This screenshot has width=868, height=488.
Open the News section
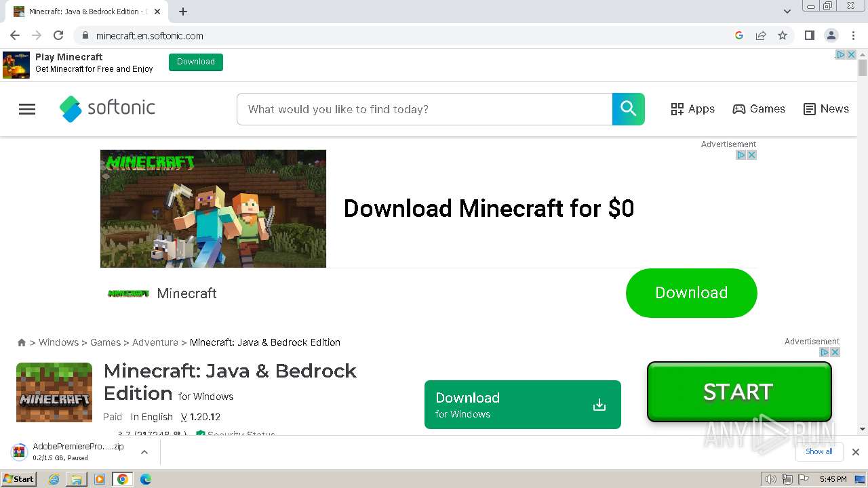pos(826,109)
